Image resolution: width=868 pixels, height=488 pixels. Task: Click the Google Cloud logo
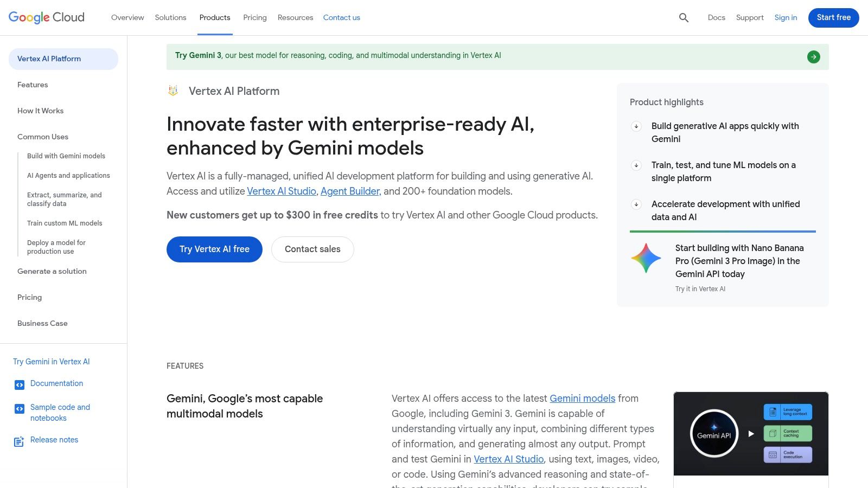click(x=47, y=17)
